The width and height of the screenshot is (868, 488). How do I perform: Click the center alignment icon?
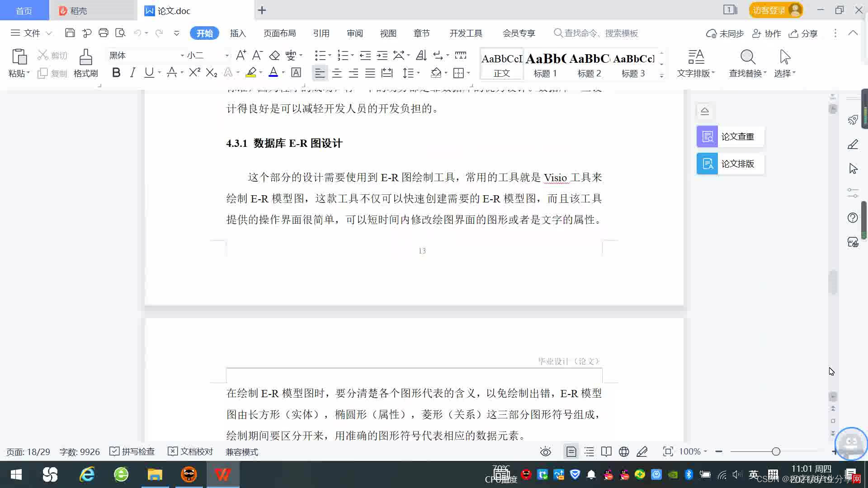point(337,73)
